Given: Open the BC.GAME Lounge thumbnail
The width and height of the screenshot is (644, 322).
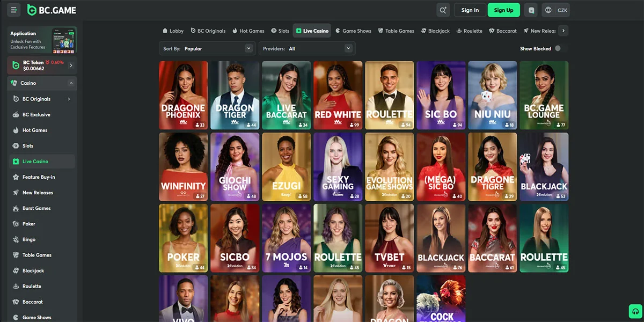Looking at the screenshot, I should pos(544,95).
